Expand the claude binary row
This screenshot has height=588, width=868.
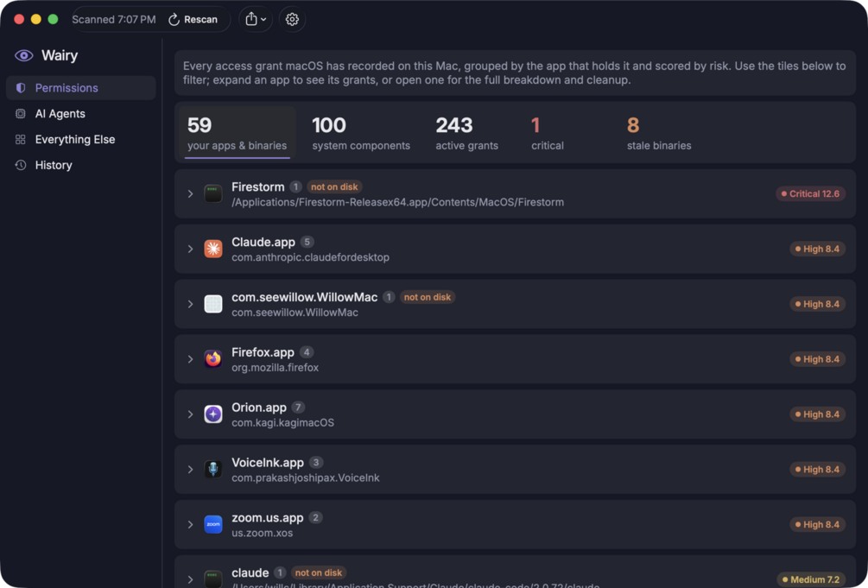190,579
